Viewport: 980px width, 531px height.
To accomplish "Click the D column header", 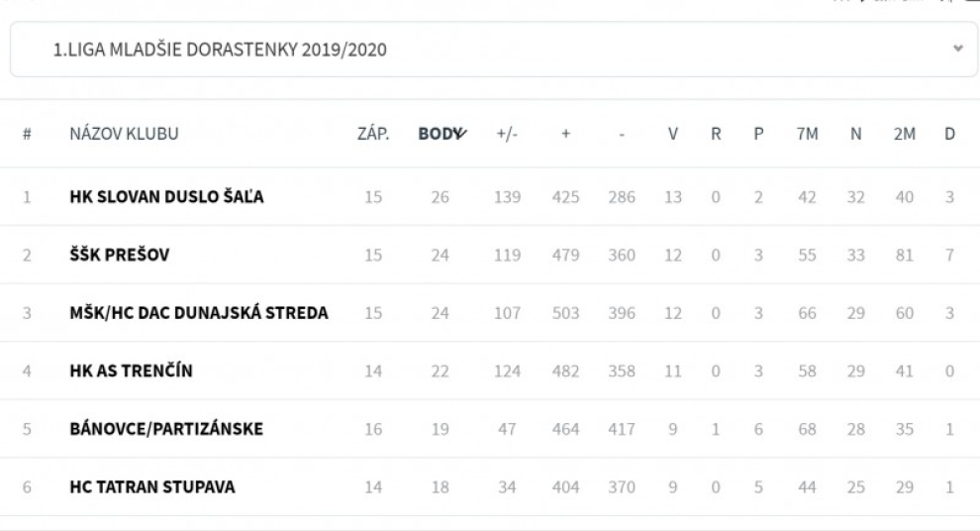I will click(948, 135).
